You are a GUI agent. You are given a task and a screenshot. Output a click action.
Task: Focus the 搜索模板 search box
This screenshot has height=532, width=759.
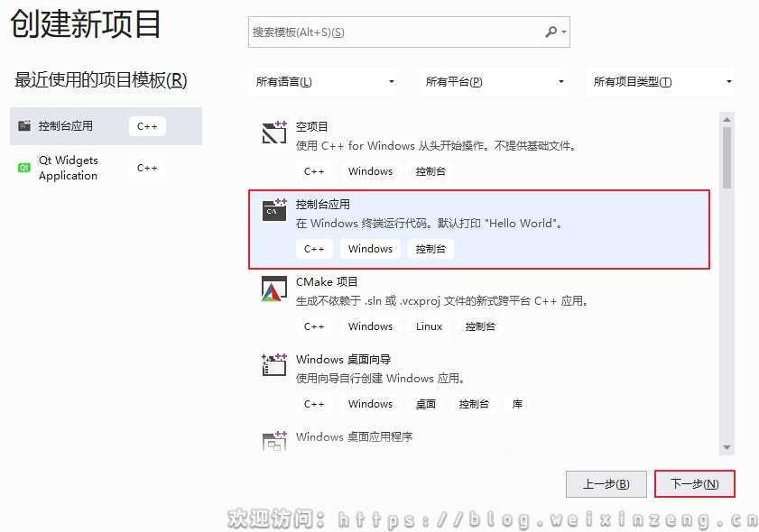tap(409, 32)
